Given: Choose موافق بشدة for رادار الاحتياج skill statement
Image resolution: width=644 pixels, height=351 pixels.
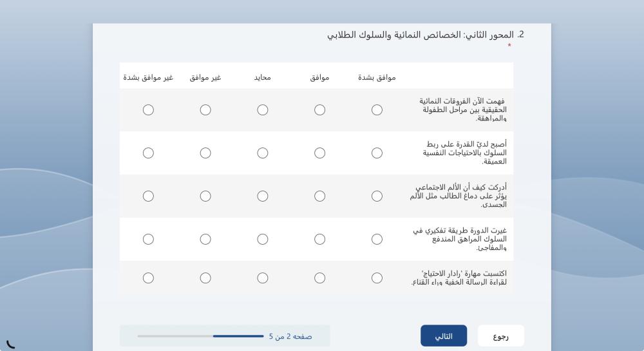Looking at the screenshot, I should (x=377, y=278).
